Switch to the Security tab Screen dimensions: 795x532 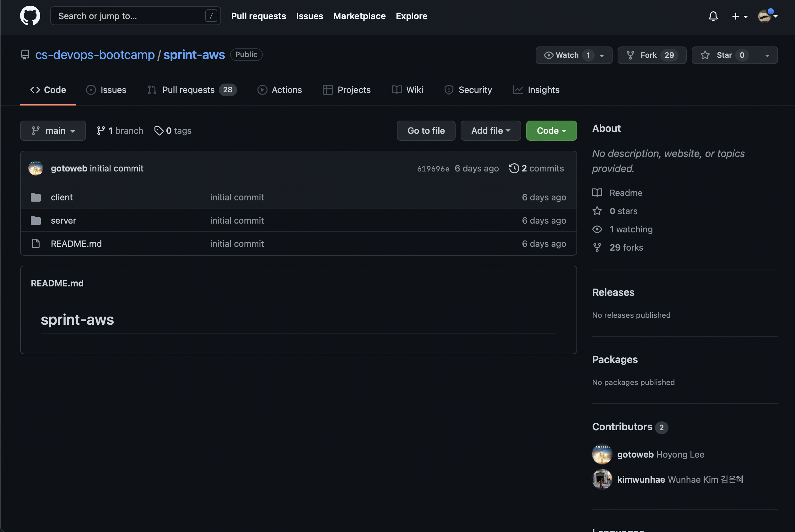coord(468,90)
